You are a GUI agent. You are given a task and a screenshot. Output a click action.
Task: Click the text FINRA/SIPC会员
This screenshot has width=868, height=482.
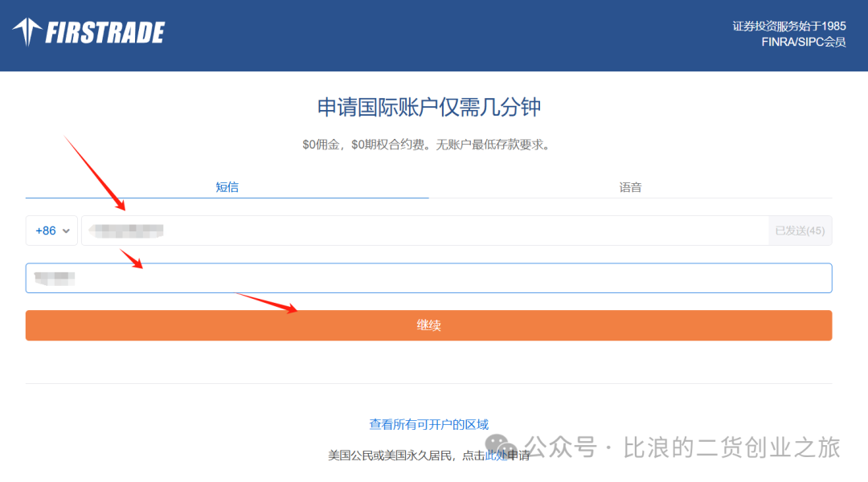click(803, 42)
